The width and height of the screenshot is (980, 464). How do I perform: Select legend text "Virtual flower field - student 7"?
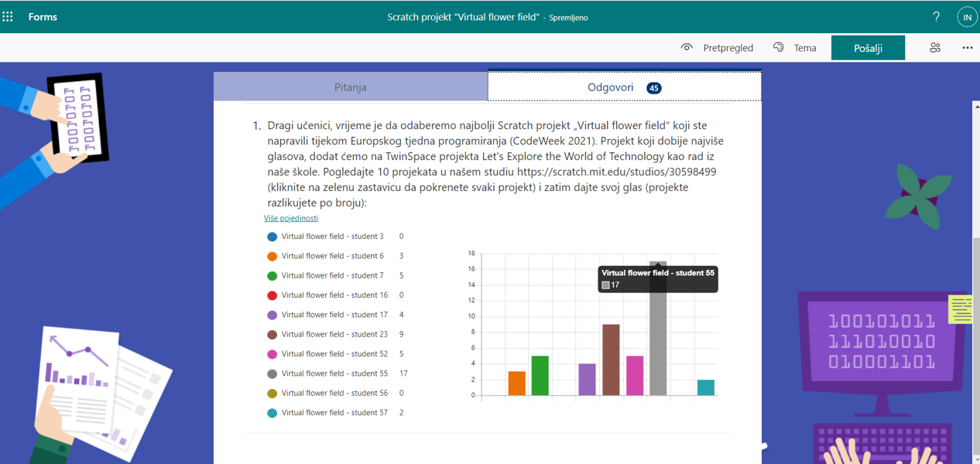(332, 275)
